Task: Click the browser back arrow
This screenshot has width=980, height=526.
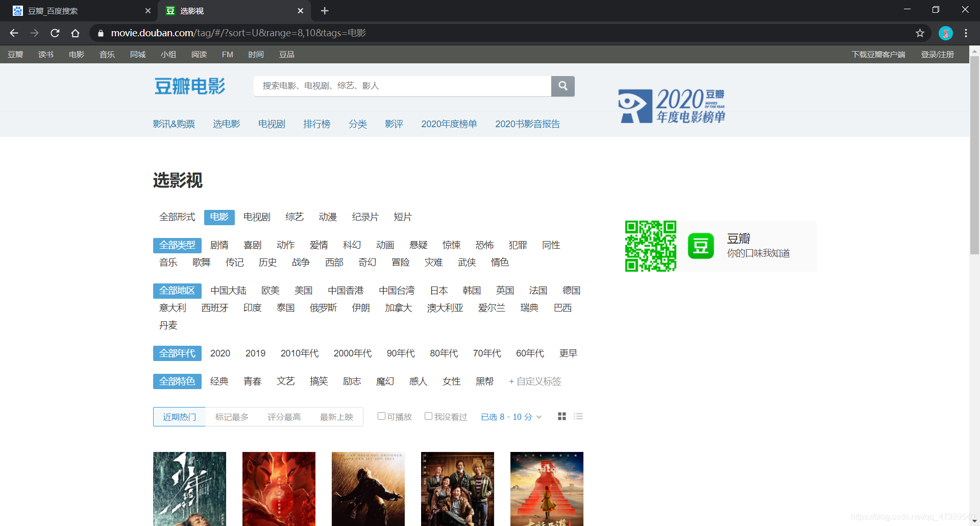Action: click(x=14, y=33)
